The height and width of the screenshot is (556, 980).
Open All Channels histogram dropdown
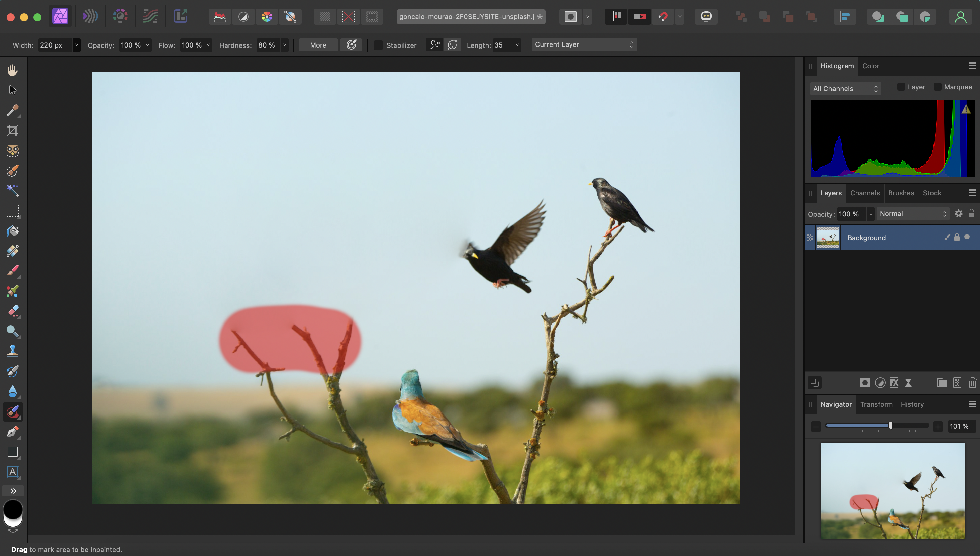click(845, 89)
